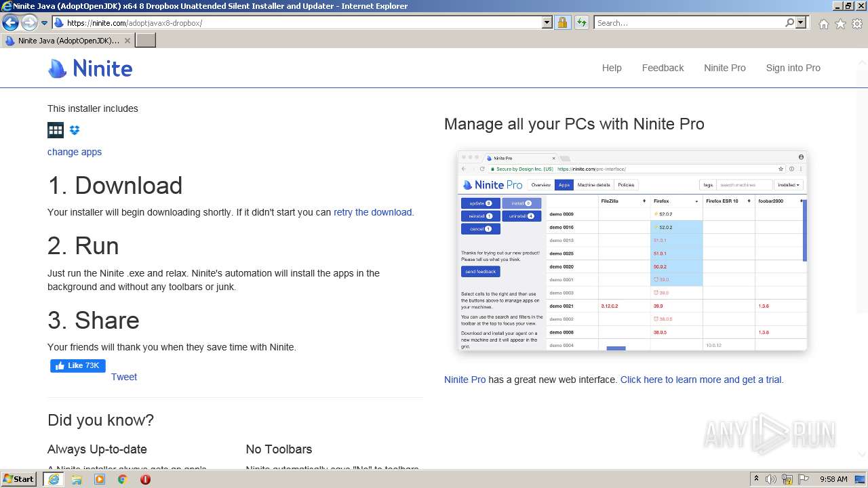The image size is (868, 488).
Task: Click the search magnifier icon
Action: 789,22
